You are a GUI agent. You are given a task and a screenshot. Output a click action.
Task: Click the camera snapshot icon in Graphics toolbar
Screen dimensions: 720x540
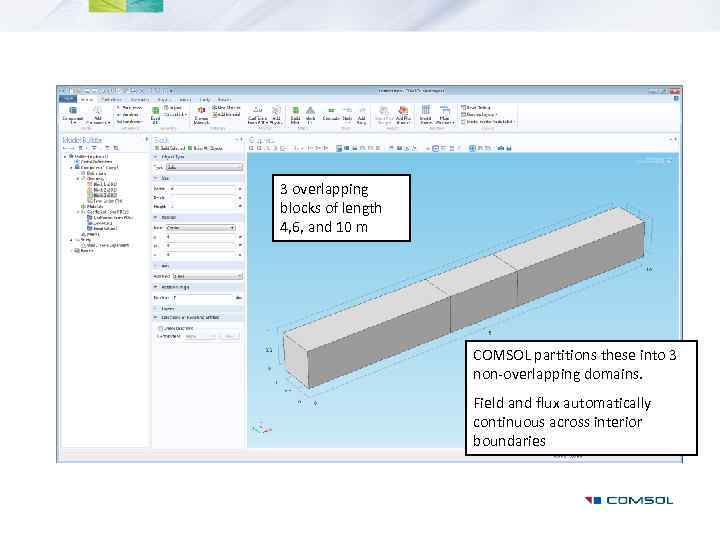(x=501, y=148)
